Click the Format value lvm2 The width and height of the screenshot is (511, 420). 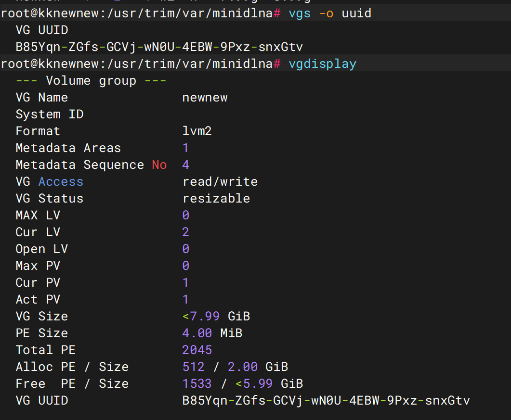(x=197, y=131)
